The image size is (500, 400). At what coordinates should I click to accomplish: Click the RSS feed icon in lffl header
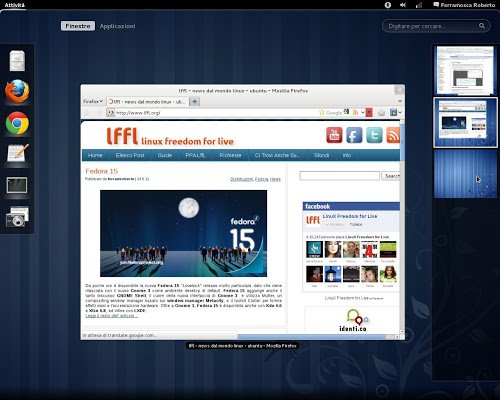click(393, 135)
